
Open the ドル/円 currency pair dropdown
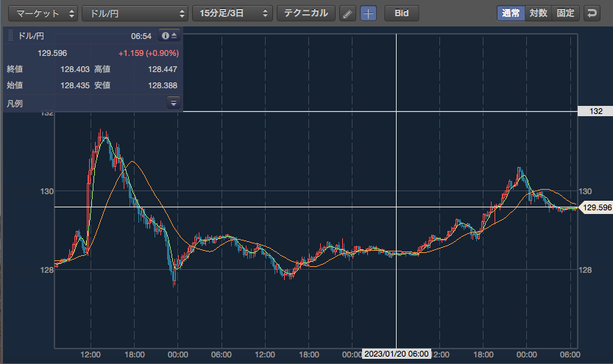coord(135,13)
